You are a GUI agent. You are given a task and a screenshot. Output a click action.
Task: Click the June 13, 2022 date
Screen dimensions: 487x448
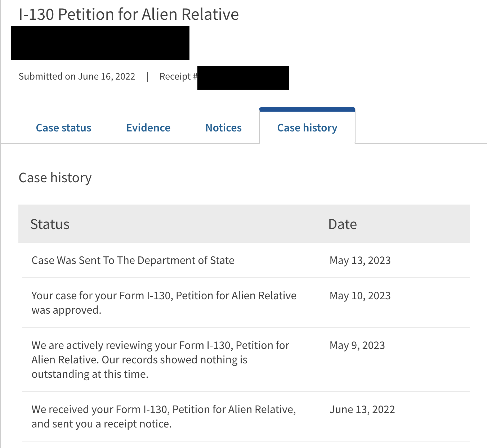[x=362, y=409]
